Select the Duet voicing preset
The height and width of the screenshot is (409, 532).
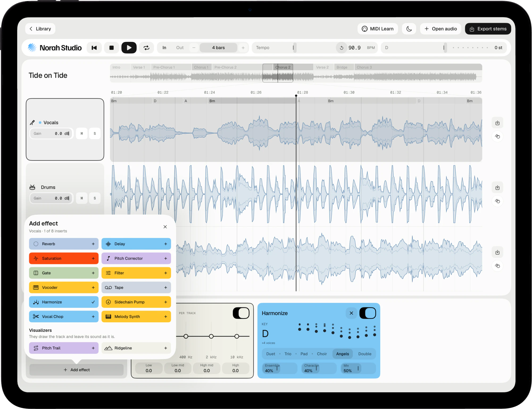271,354
